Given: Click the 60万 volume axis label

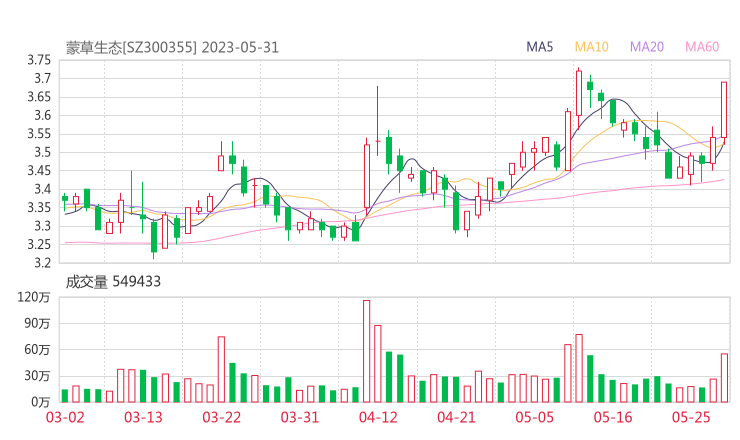Looking at the screenshot, I should [x=37, y=349].
